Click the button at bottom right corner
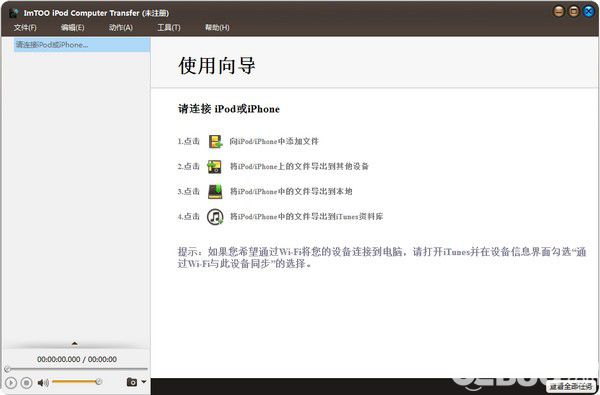Viewport: 600px width, 395px height. pyautogui.click(x=571, y=387)
